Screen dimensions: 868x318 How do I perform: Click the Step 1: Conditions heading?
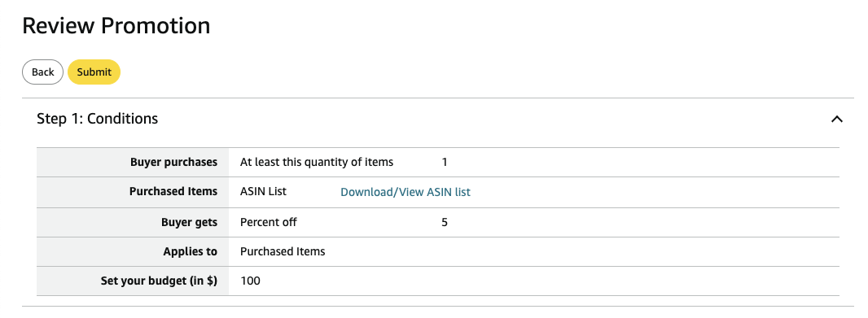tap(98, 119)
